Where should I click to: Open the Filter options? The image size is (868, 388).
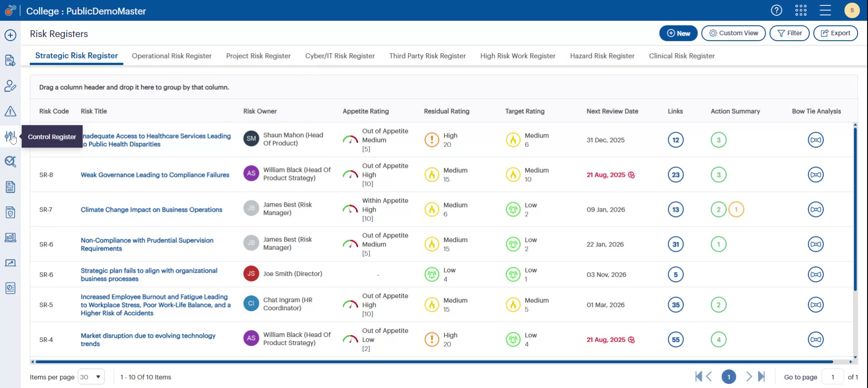pos(789,33)
